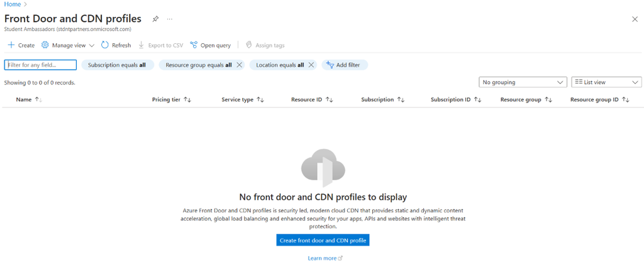Remove the Location filter
This screenshot has height=265, width=644.
tap(311, 65)
